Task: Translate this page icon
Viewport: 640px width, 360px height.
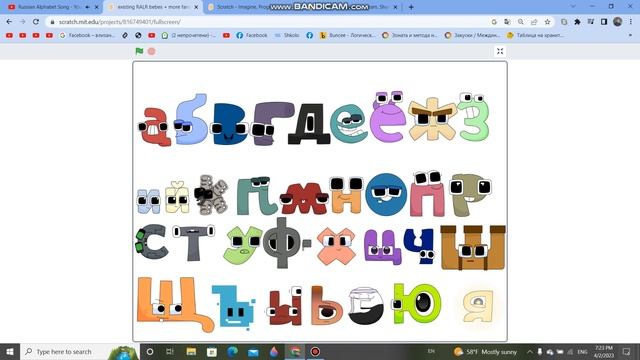Action: pos(507,22)
